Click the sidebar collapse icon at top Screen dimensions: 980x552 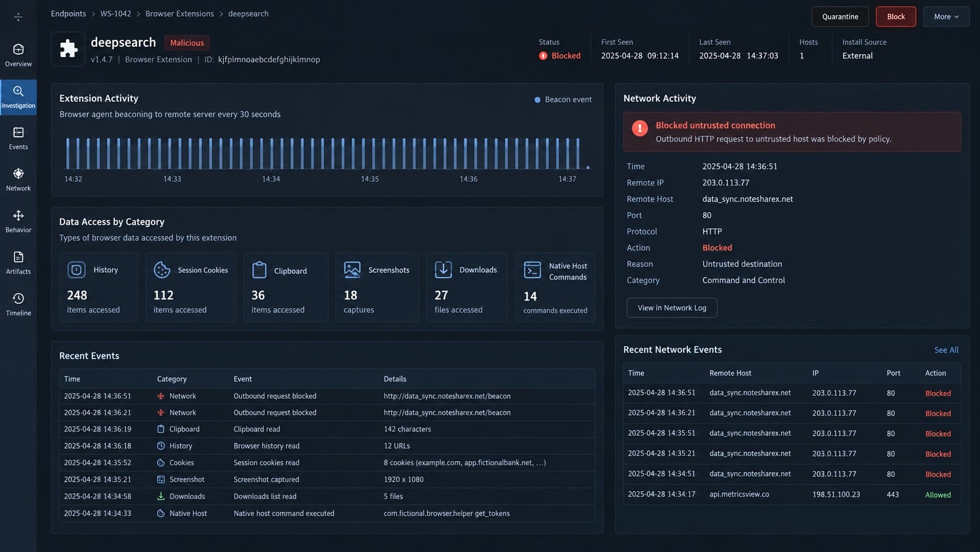(18, 17)
